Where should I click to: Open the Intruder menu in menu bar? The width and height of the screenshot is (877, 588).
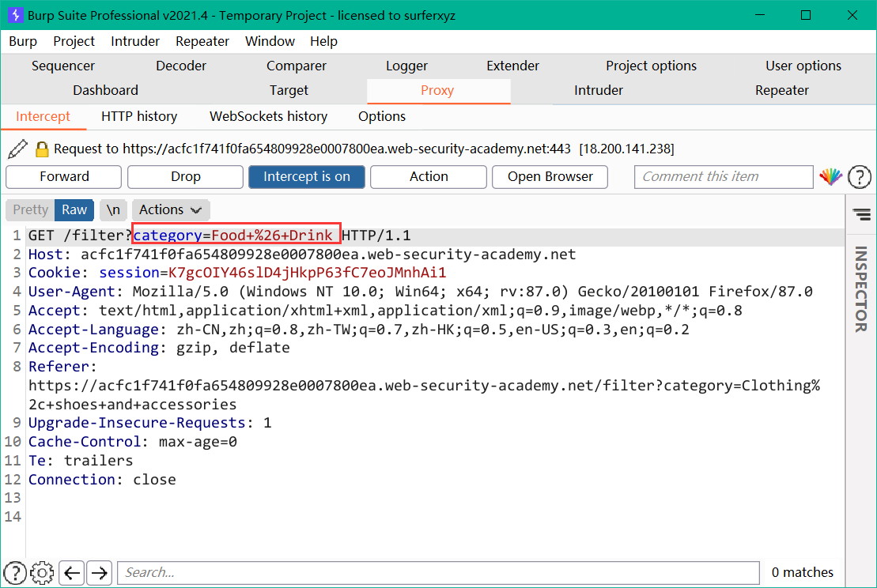[x=134, y=41]
